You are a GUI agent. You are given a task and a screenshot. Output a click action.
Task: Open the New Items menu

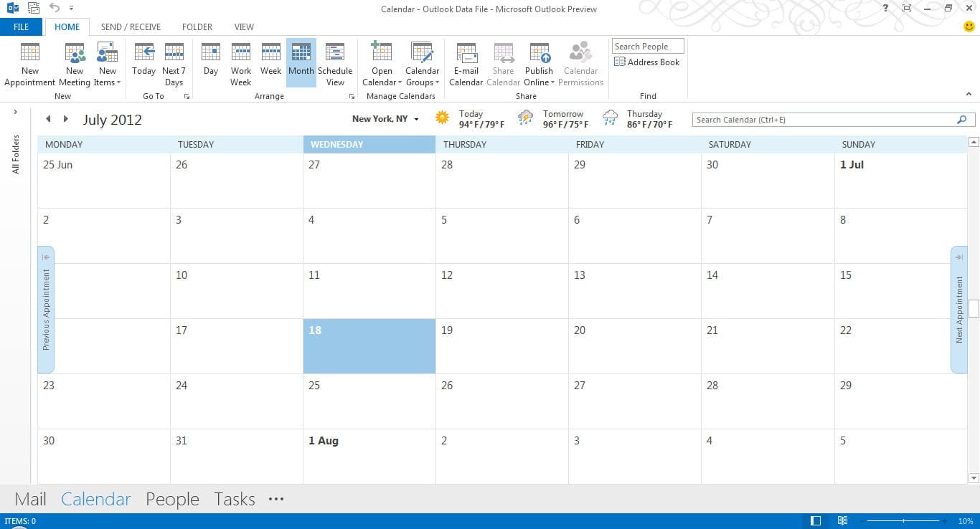click(x=107, y=64)
